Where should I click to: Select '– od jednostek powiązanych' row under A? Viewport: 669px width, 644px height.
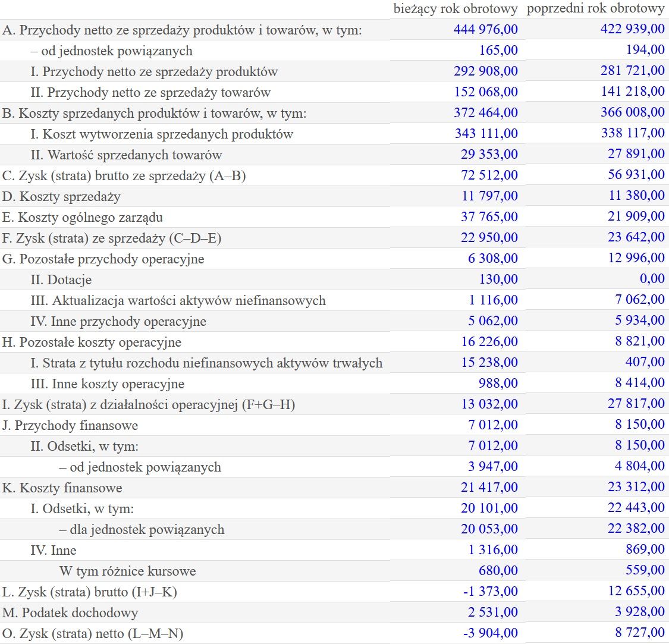(111, 51)
